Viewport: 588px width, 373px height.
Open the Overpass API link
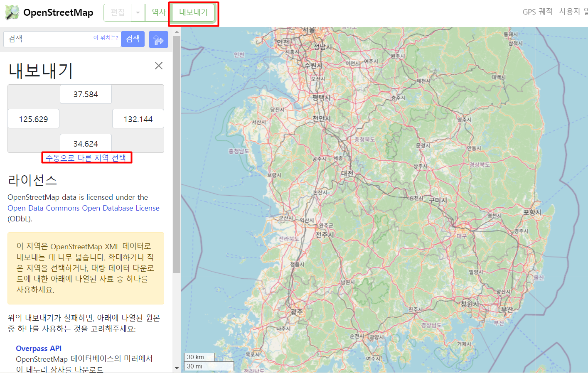pyautogui.click(x=39, y=348)
